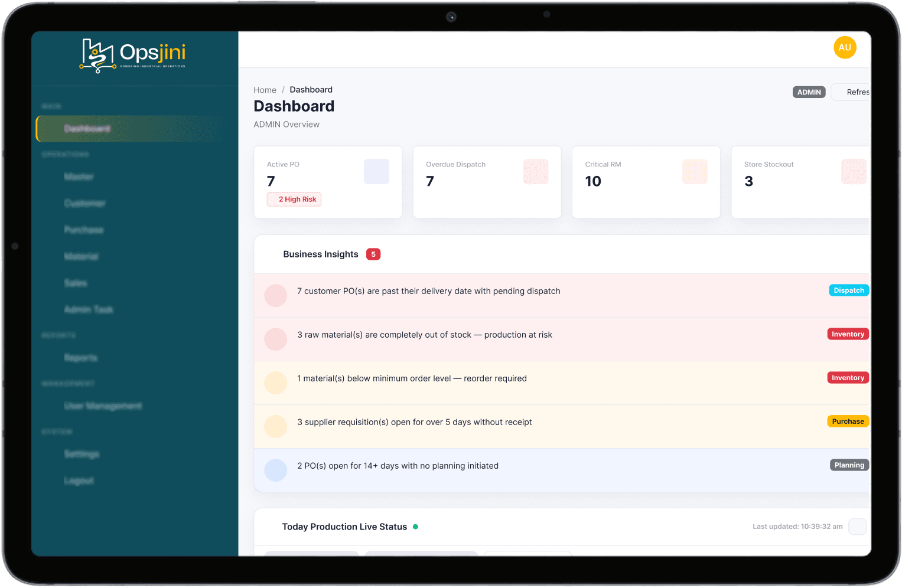The image size is (902, 588).
Task: Open Settings in the sidebar
Action: [x=82, y=454]
